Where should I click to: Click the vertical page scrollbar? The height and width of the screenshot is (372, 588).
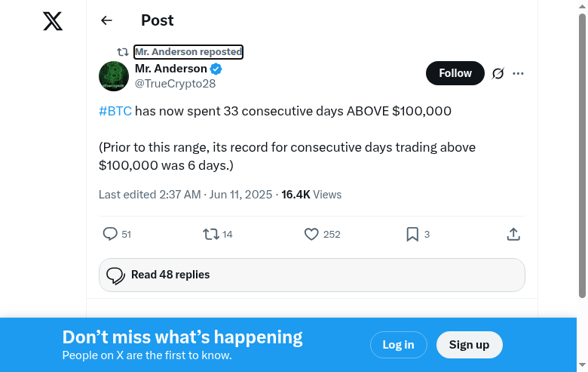tap(582, 151)
